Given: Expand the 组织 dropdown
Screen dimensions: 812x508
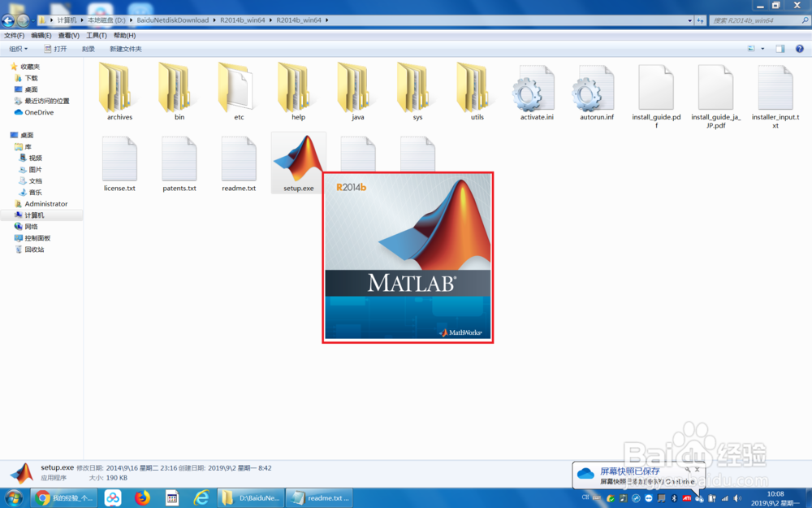Looking at the screenshot, I should 18,49.
